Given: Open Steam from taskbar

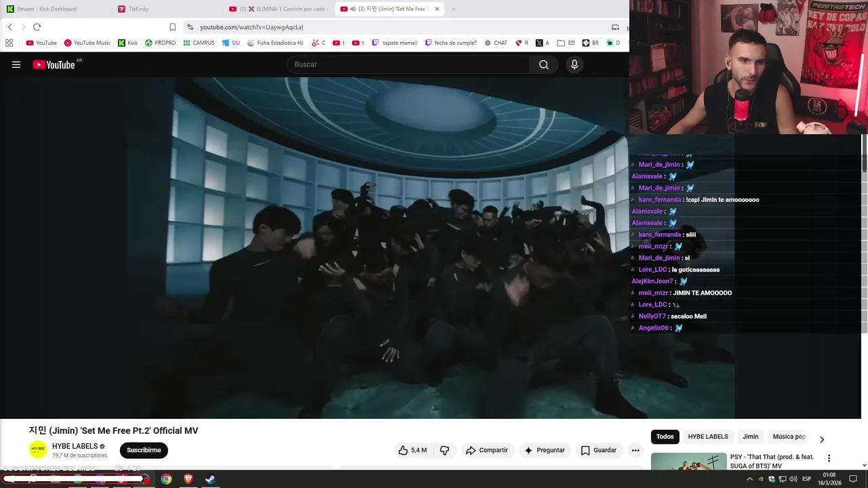Looking at the screenshot, I should click(210, 479).
